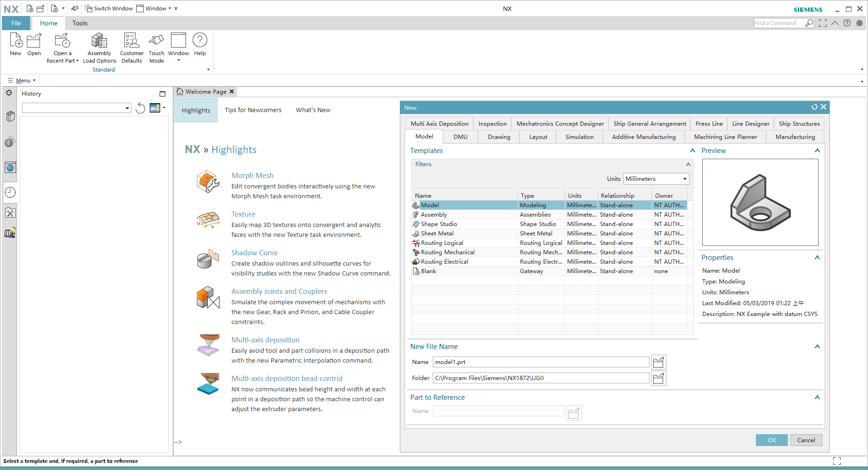Click the Shadow Curve highlight icon
Viewport: 868px width, 470px height.
[208, 259]
